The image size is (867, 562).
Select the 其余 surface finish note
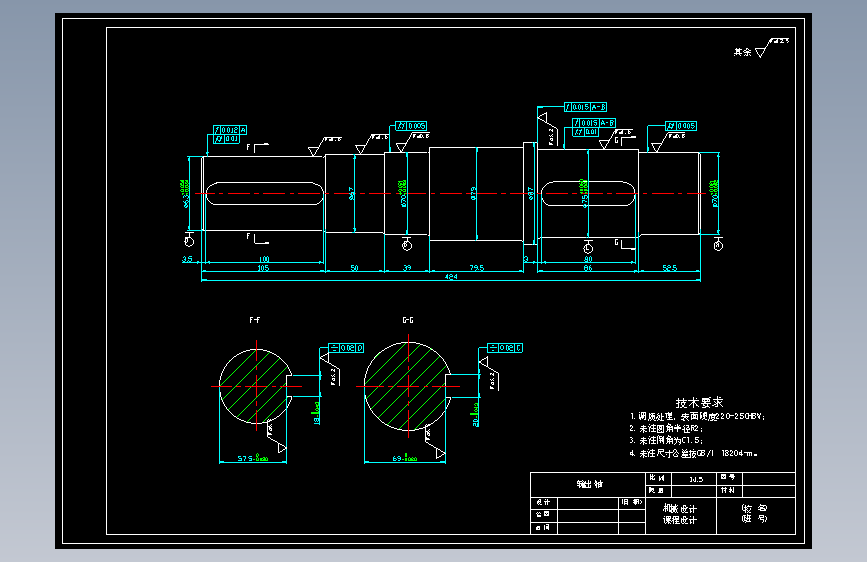(743, 52)
